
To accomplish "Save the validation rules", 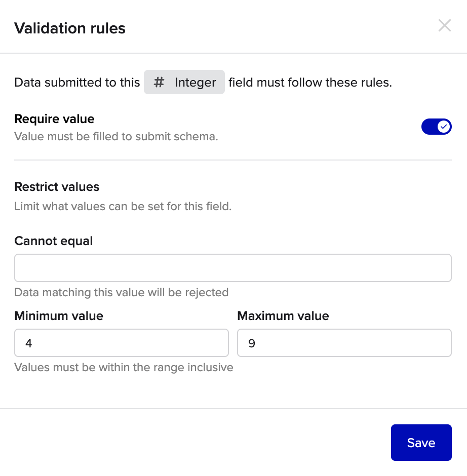I will click(x=421, y=443).
